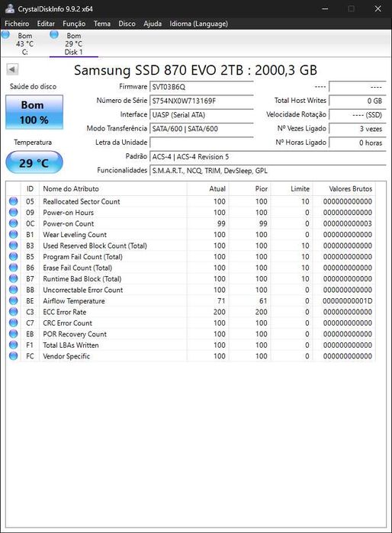
Task: Click status orb for Power-on Hours row
Action: pyautogui.click(x=13, y=213)
